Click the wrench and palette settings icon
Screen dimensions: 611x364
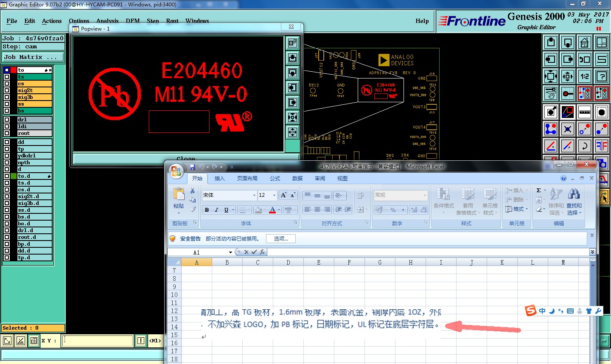(x=551, y=93)
